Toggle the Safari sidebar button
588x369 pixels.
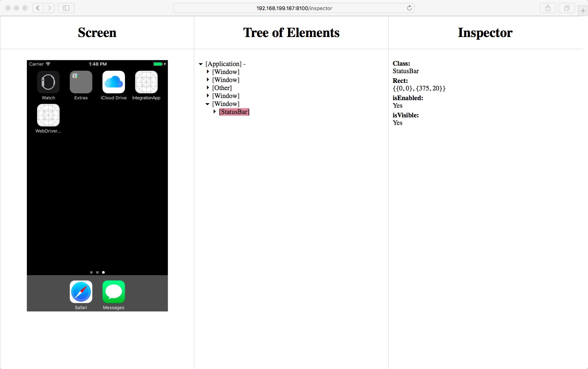coord(66,8)
